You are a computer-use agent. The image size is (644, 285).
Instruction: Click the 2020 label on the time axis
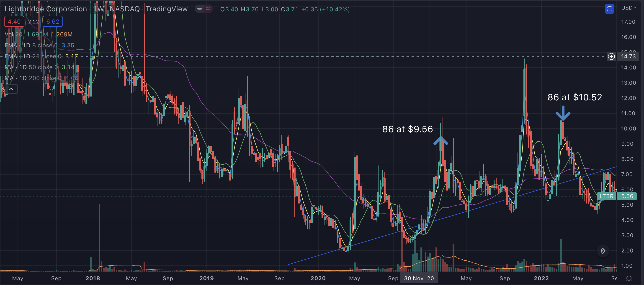tap(318, 278)
